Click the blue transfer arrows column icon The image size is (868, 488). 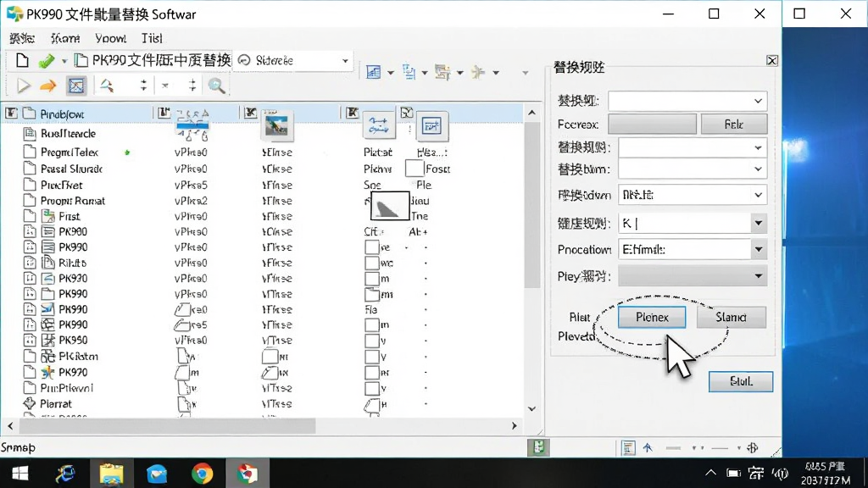pos(379,125)
